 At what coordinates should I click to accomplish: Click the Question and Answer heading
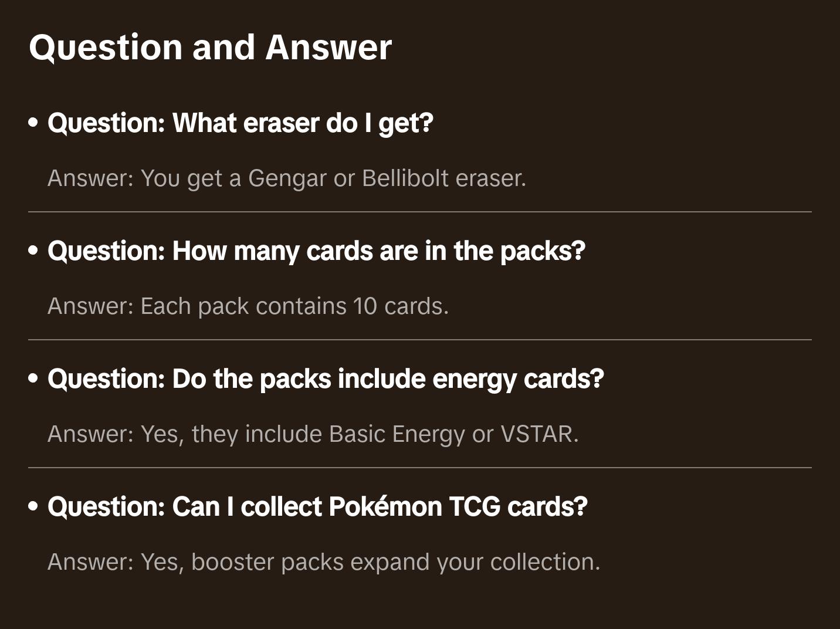210,48
